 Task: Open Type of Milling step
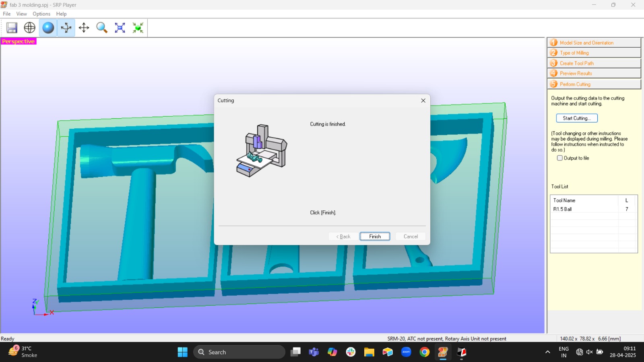pyautogui.click(x=594, y=53)
